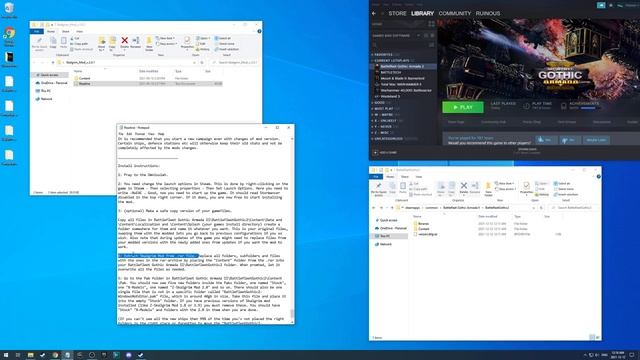Click This PC in BattlefleetGothic2 Explorer sidebar
640x360 pixels.
click(x=385, y=236)
